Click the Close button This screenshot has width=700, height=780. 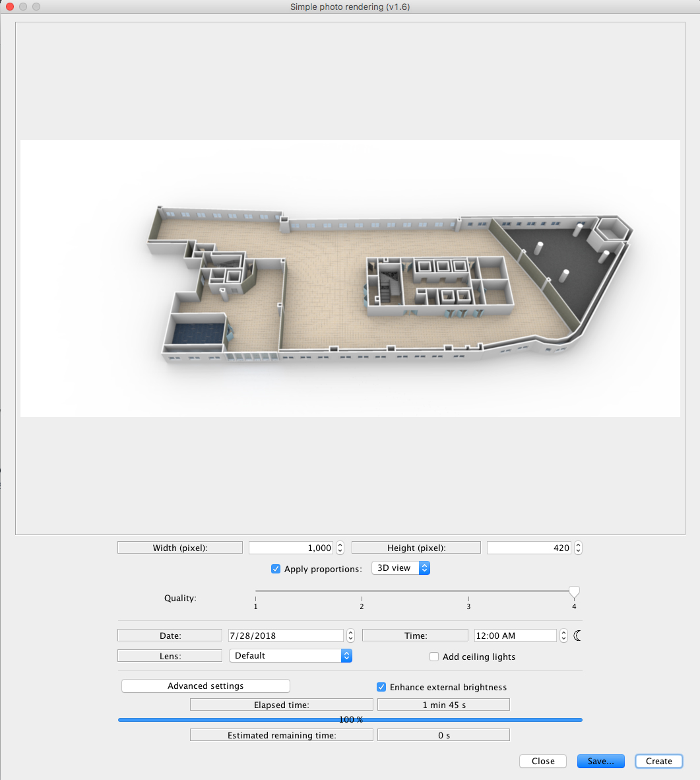click(x=543, y=761)
